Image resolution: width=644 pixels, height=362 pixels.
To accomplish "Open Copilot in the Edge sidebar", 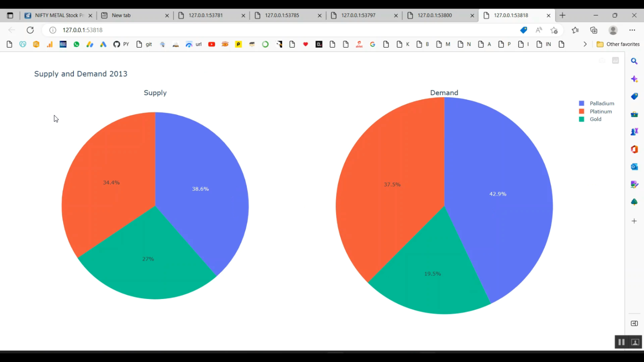I will coord(634,79).
